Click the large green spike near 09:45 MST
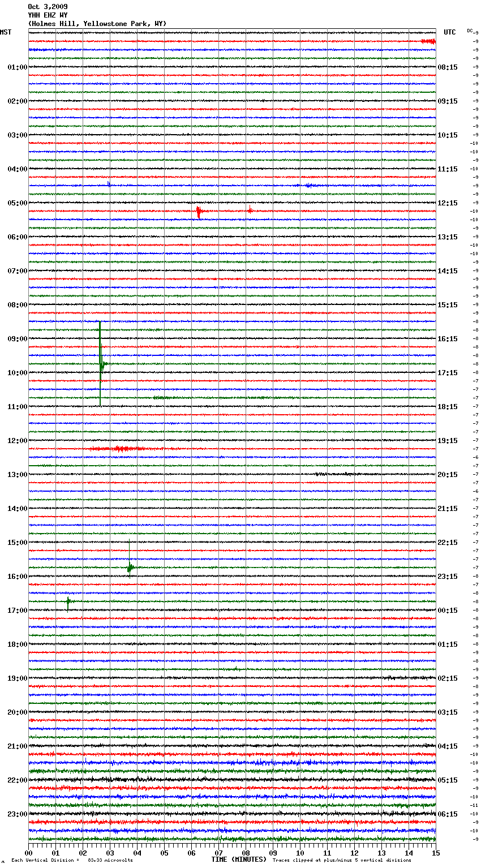481x868 pixels. point(101,364)
